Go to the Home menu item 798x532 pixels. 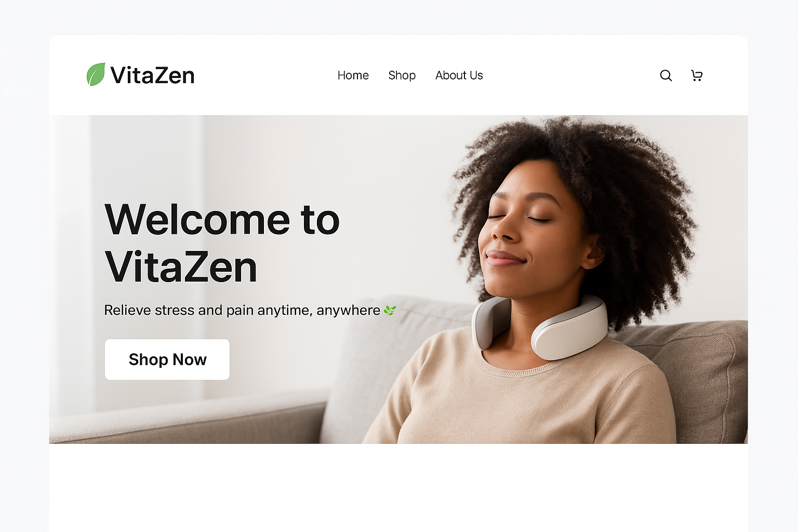point(353,75)
